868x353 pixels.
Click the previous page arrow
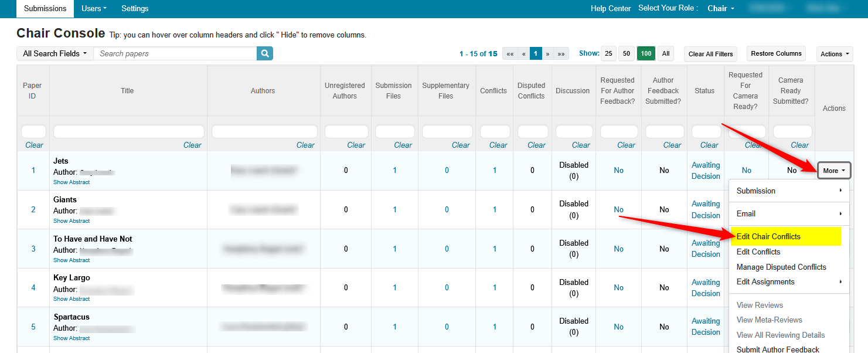coord(523,53)
